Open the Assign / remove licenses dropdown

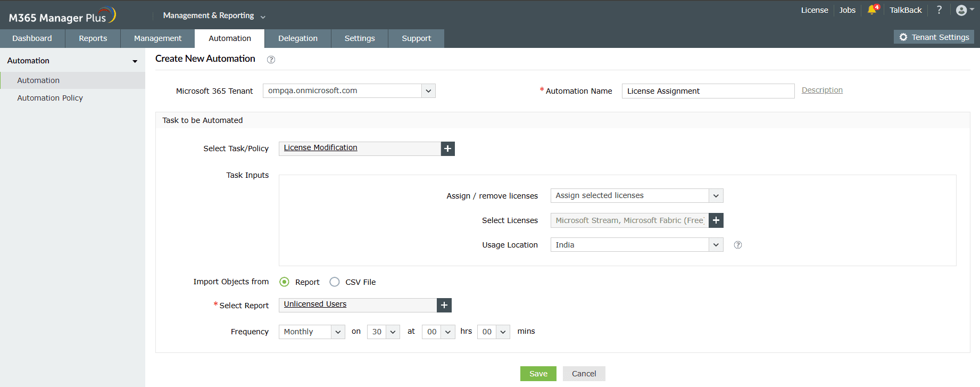click(x=637, y=196)
